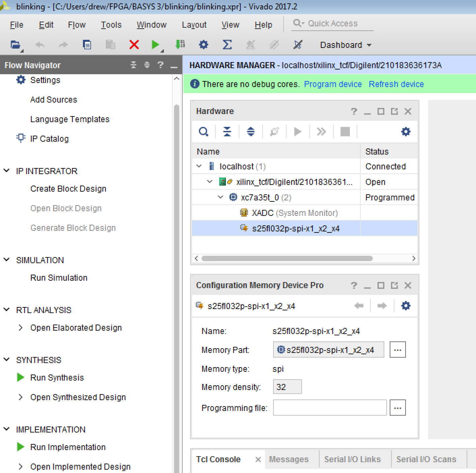The height and width of the screenshot is (473, 476).
Task: Switch to the Messages tab
Action: coord(289,459)
